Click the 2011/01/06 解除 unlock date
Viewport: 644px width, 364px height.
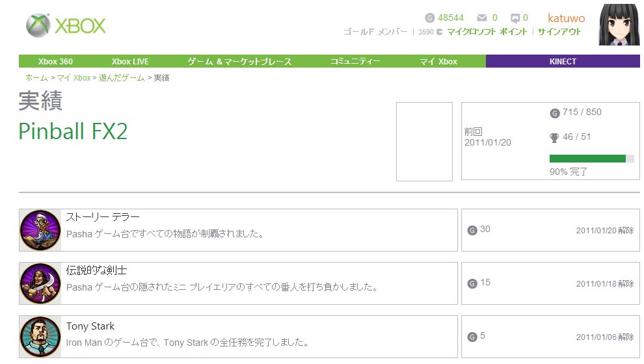click(605, 337)
